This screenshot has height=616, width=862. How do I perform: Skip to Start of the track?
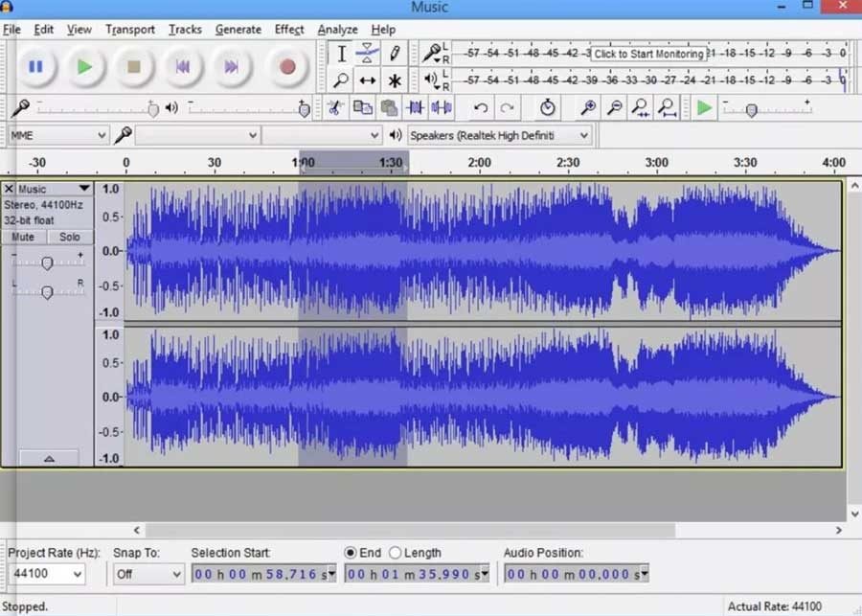(183, 66)
